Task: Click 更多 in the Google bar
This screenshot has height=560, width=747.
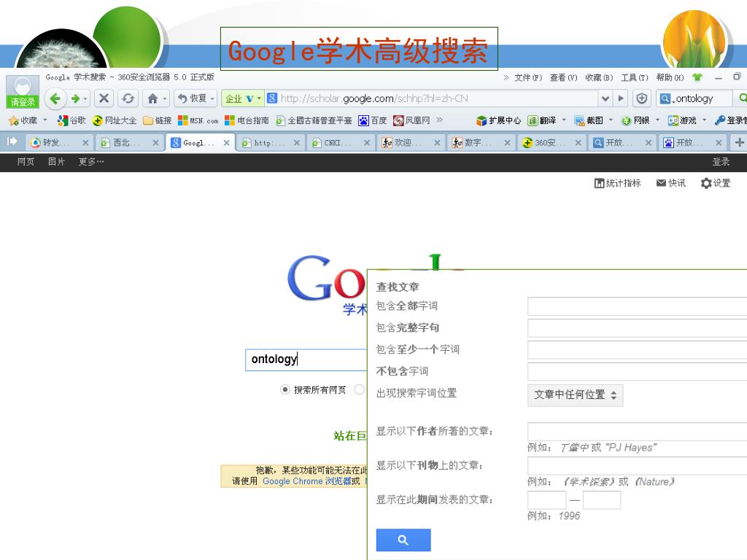Action: 91,162
